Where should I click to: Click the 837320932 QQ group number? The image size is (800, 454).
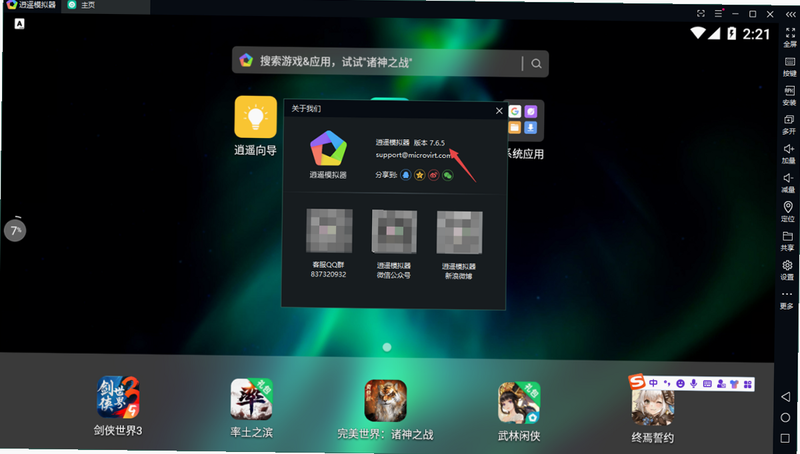point(328,274)
